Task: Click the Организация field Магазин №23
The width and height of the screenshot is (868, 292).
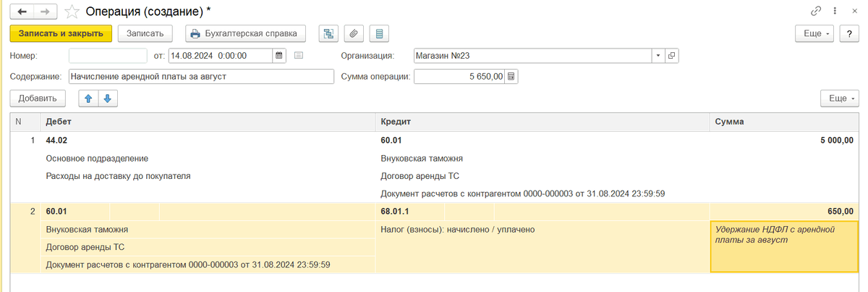Action: pos(532,56)
